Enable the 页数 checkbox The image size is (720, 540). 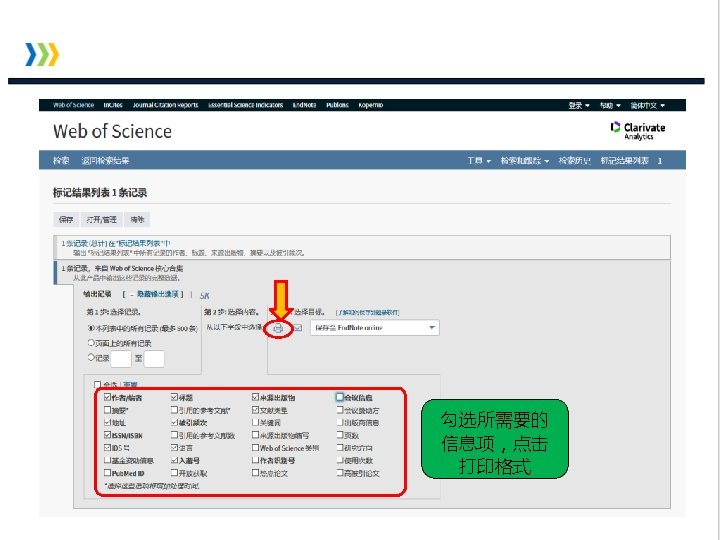(340, 435)
